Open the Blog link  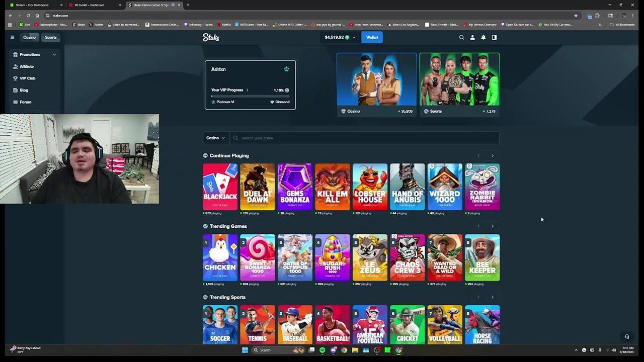point(24,90)
